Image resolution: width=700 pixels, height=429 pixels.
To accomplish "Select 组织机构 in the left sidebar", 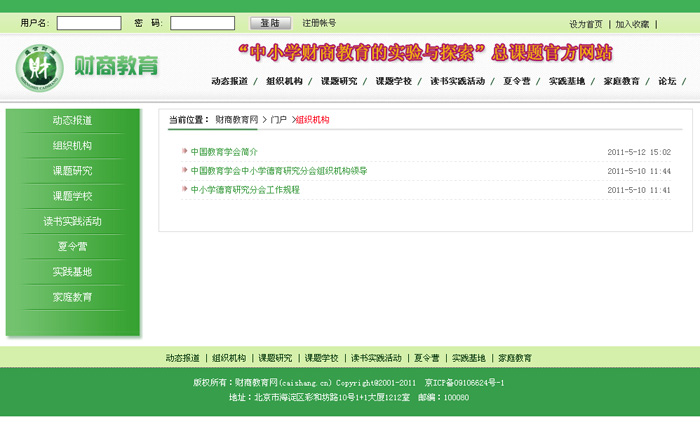I will click(x=72, y=146).
